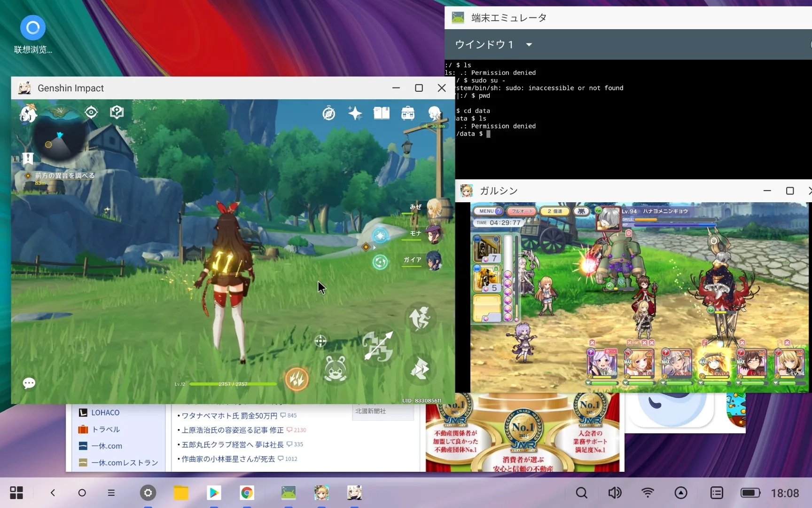
Task: Open the tutorial guide question-mark icon
Action: pyautogui.click(x=117, y=112)
